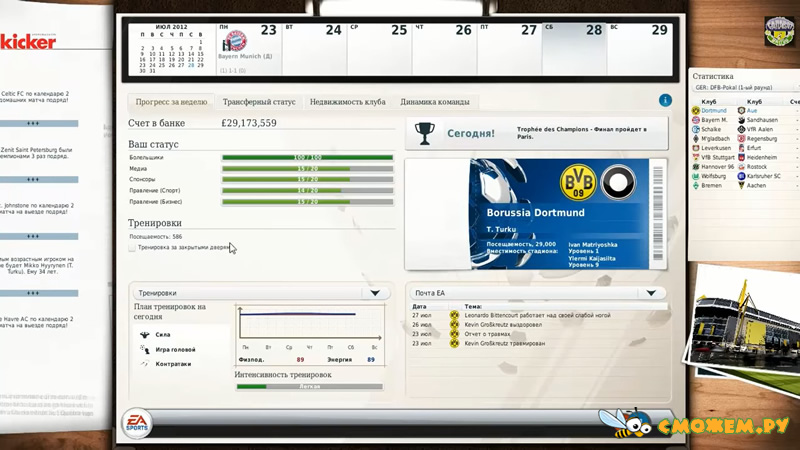This screenshot has width=800, height=450.
Task: Open the Почта EA dropdown
Action: [x=651, y=293]
